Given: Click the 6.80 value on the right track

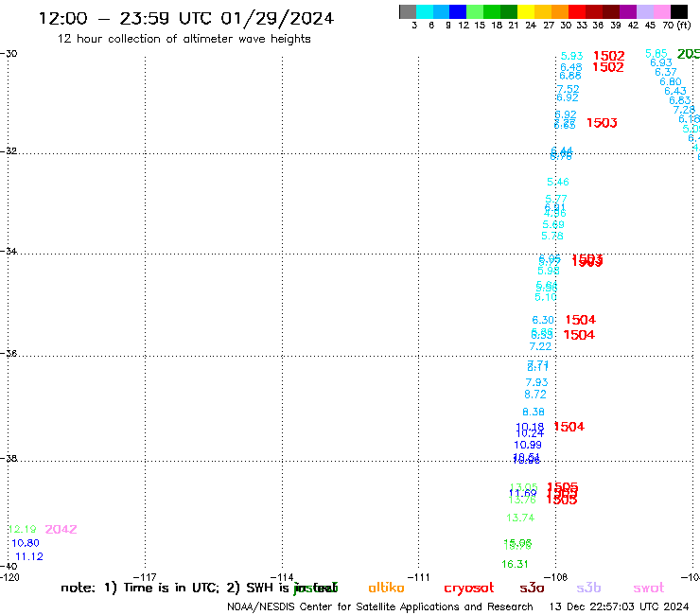Looking at the screenshot, I should coord(671,82).
